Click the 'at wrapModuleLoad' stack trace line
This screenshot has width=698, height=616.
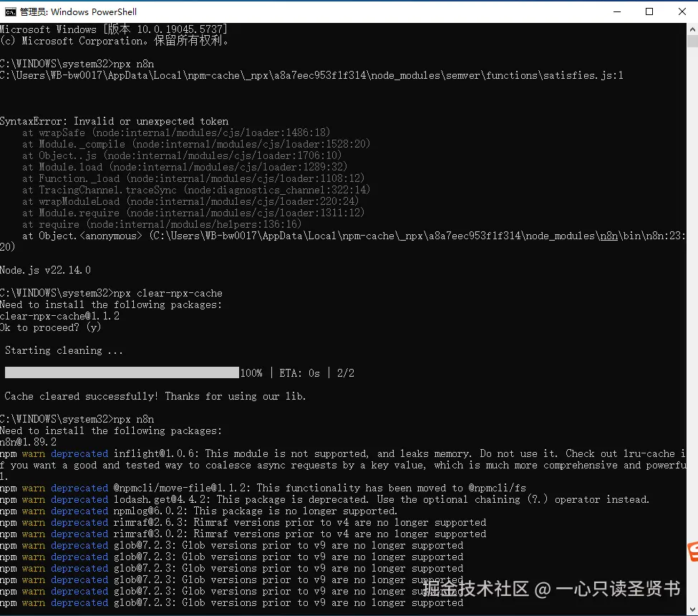click(x=190, y=201)
